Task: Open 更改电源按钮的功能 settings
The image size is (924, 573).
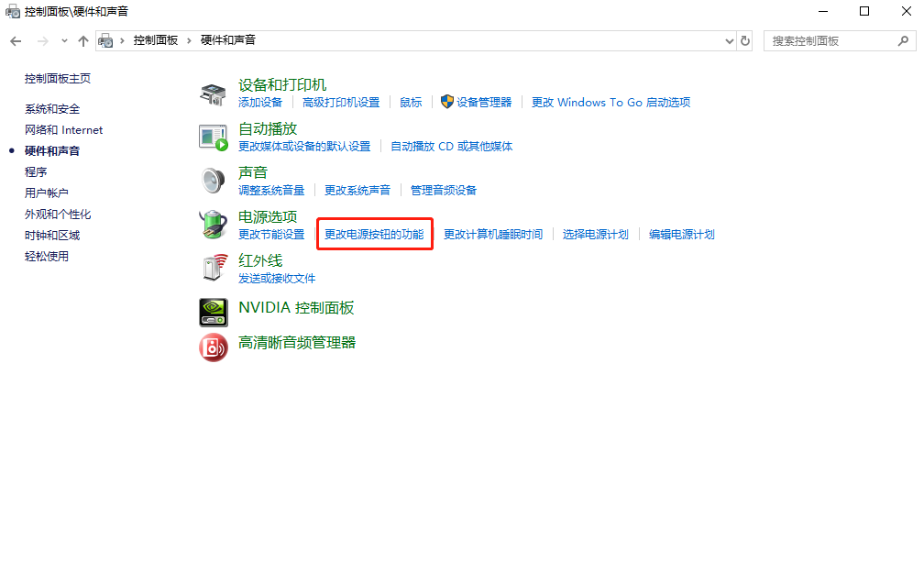Action: coord(374,234)
